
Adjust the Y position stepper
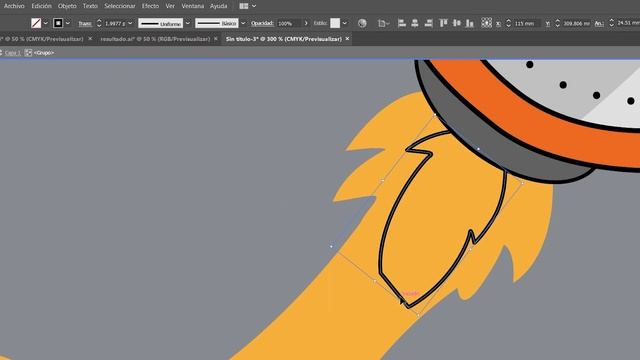(558, 23)
